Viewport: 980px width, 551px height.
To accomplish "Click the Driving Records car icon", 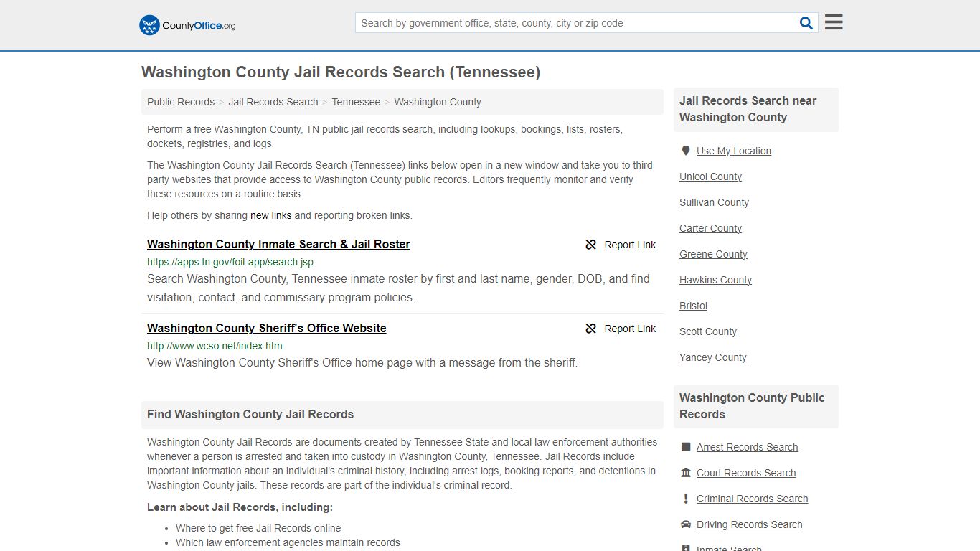I will 686,524.
